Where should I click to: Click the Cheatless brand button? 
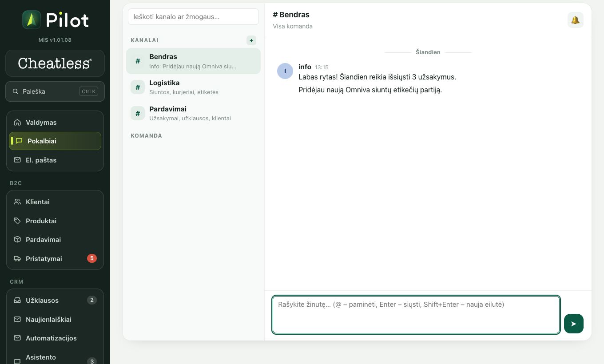(x=55, y=63)
